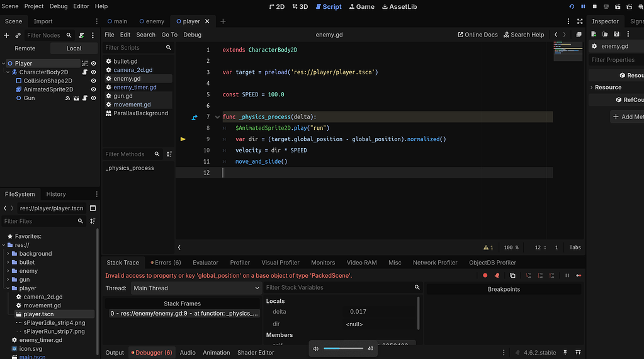Click the Search Help button
The image size is (644, 359).
pos(524,35)
